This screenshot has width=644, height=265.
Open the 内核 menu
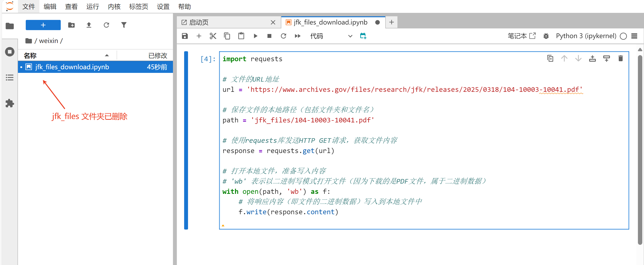pyautogui.click(x=114, y=7)
